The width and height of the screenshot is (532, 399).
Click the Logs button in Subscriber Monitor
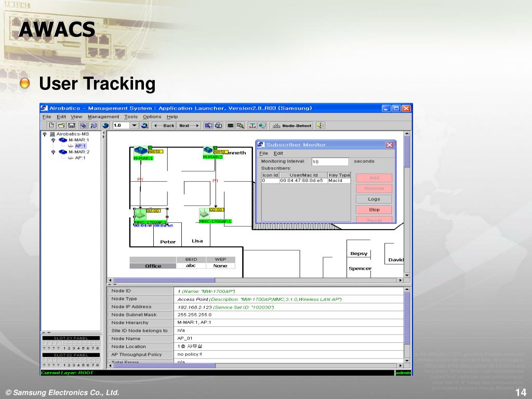point(374,199)
